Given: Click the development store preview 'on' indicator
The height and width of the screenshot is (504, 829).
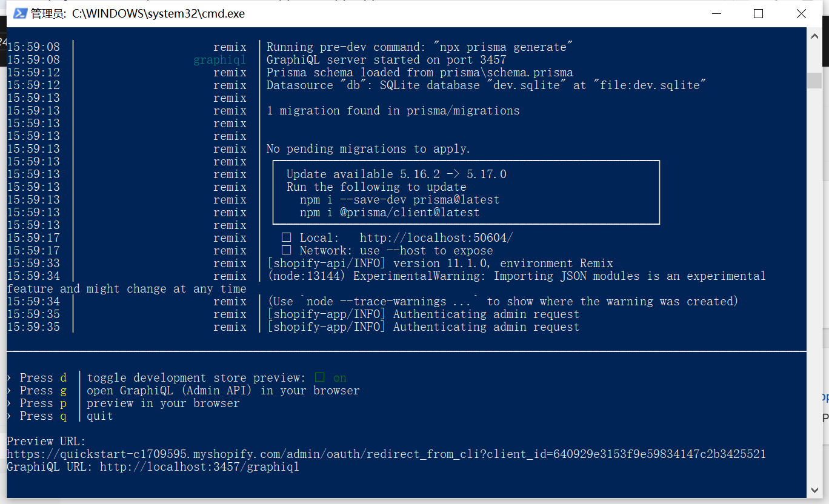Looking at the screenshot, I should (x=340, y=377).
